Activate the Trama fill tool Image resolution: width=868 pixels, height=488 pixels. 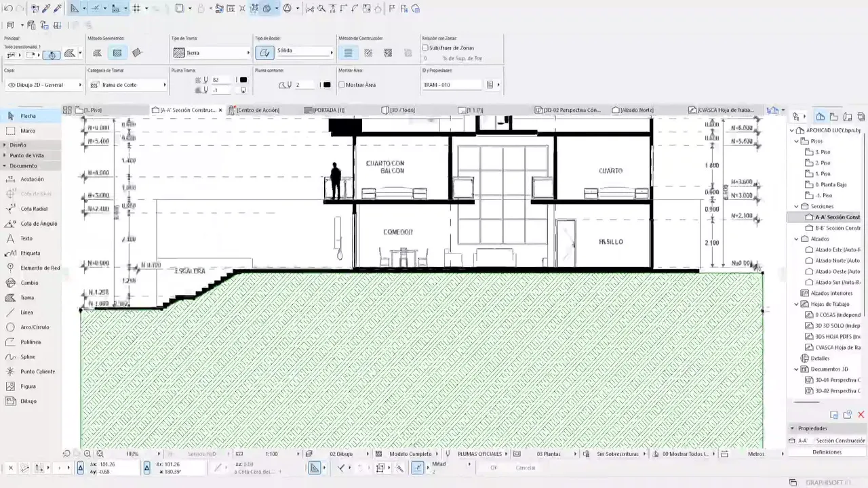tap(31, 298)
